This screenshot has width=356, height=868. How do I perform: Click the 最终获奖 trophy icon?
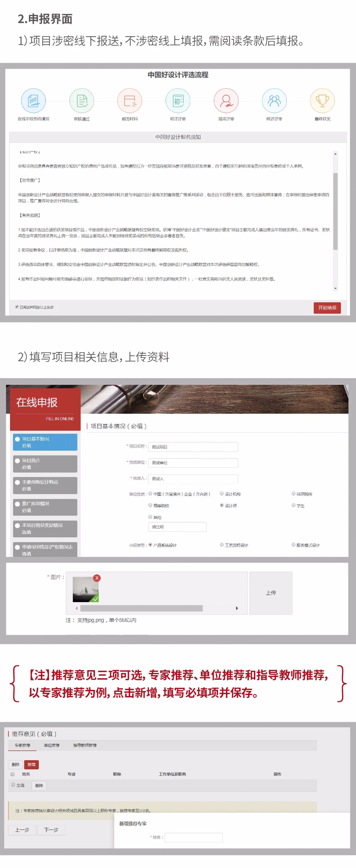pos(322,100)
